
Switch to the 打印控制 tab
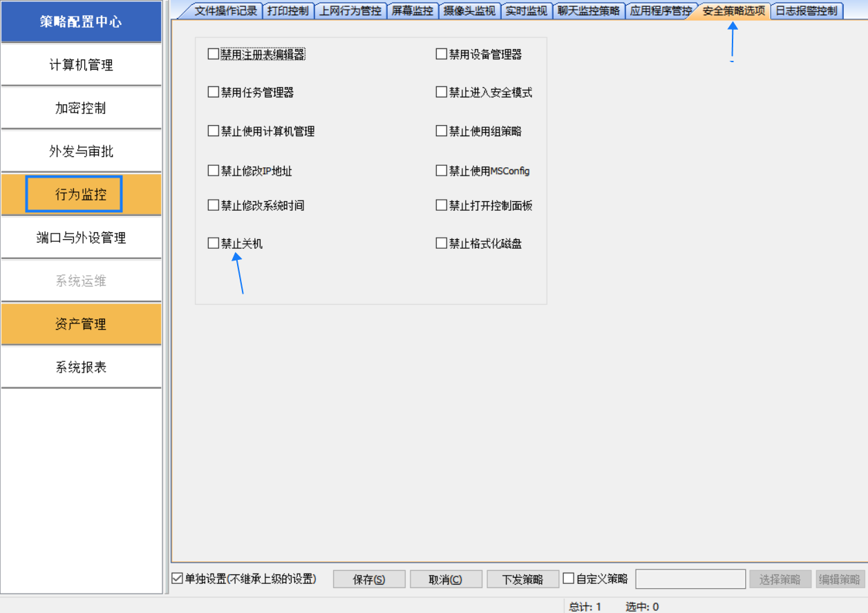(287, 10)
